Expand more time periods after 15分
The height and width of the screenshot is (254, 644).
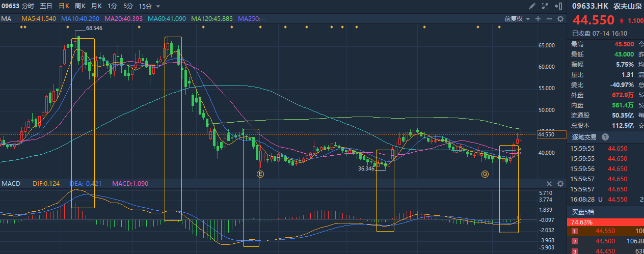click(x=158, y=7)
